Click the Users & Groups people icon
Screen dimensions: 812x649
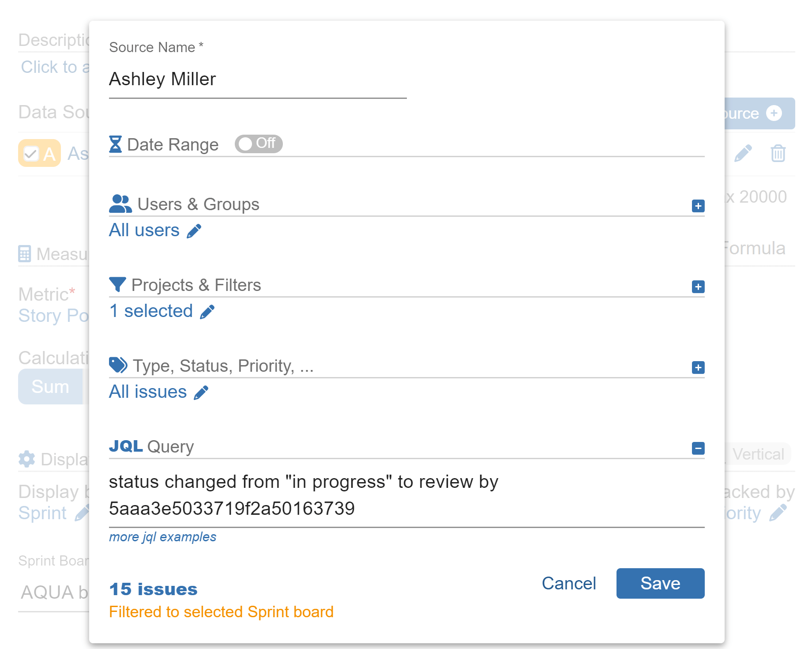click(120, 204)
